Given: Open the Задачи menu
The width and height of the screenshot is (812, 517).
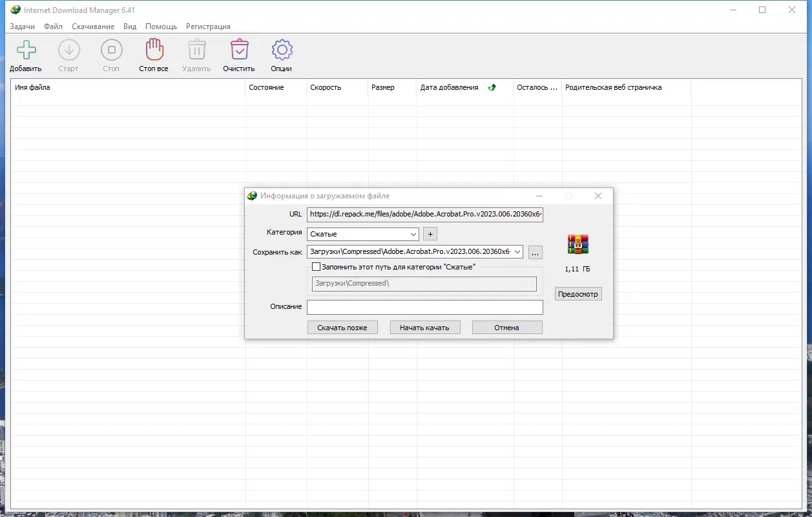Looking at the screenshot, I should 23,26.
